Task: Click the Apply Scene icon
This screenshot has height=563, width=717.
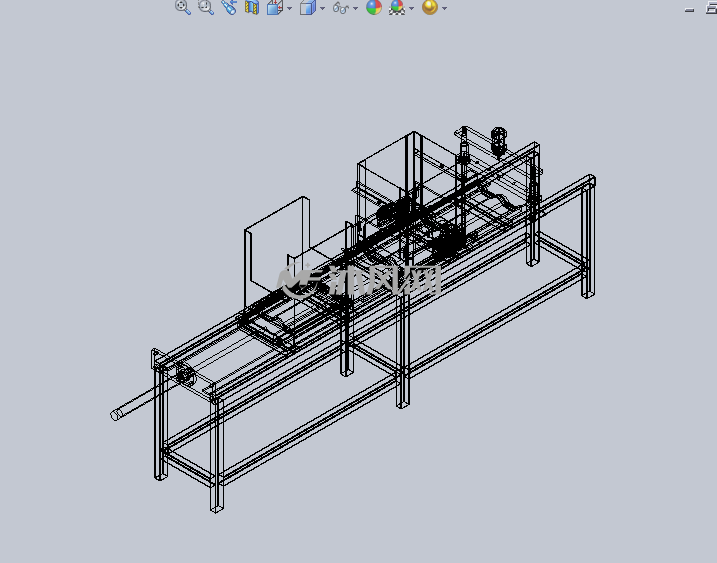Action: 397,7
